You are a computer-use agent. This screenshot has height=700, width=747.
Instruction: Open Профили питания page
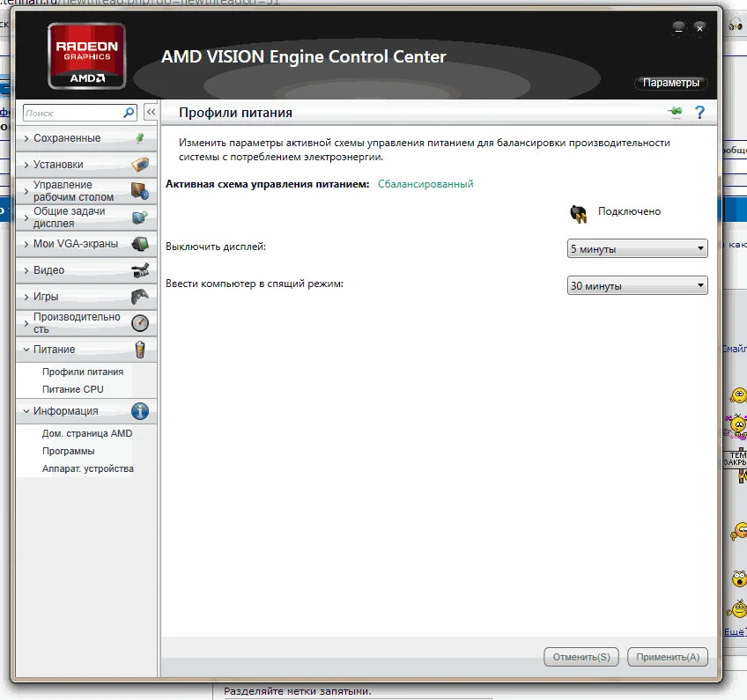pyautogui.click(x=83, y=372)
